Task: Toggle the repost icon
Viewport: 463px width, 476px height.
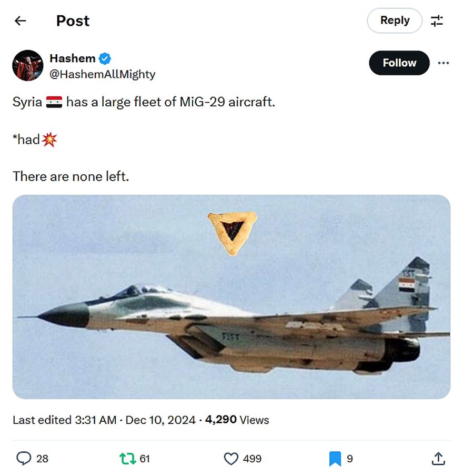Action: point(128,459)
